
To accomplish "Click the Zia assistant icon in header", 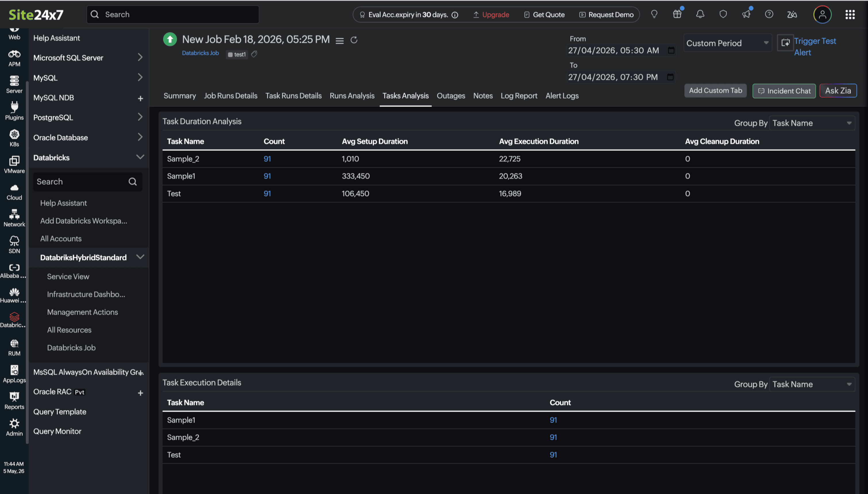I will 792,14.
